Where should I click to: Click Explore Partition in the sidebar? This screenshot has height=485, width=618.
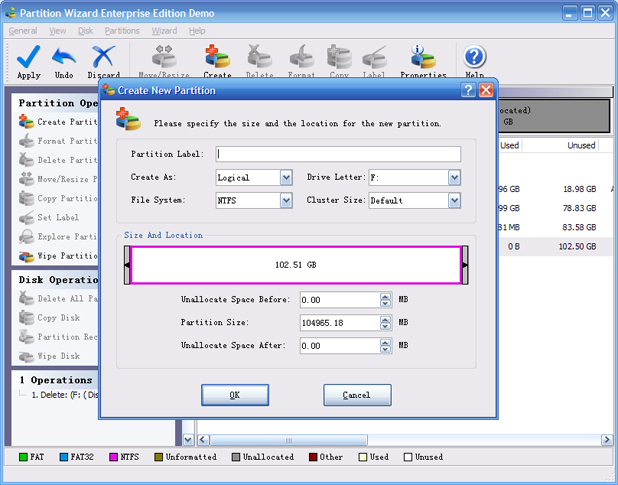click(58, 237)
